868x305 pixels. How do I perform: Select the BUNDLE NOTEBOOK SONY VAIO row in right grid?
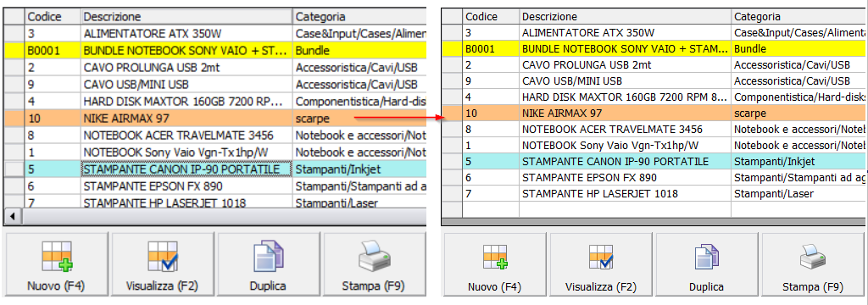654,48
